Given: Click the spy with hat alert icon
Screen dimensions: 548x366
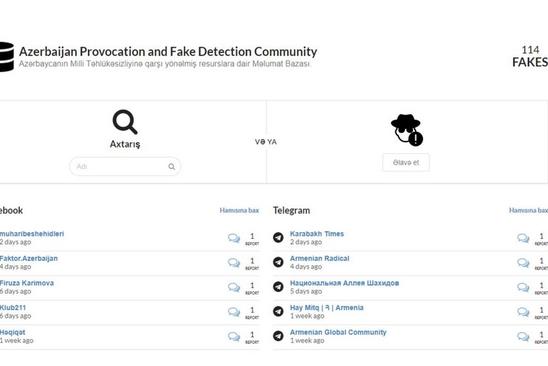Looking at the screenshot, I should tap(406, 130).
